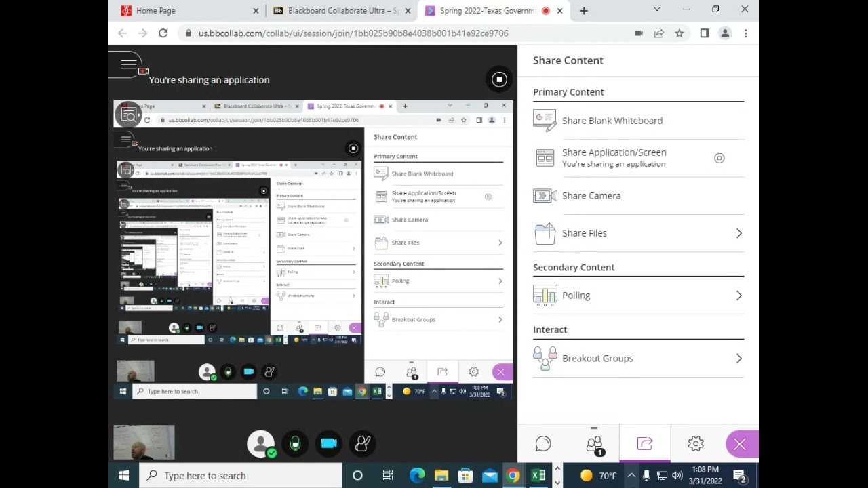Open My Settings gear tab
Viewport: 868px width, 488px height.
tap(696, 444)
